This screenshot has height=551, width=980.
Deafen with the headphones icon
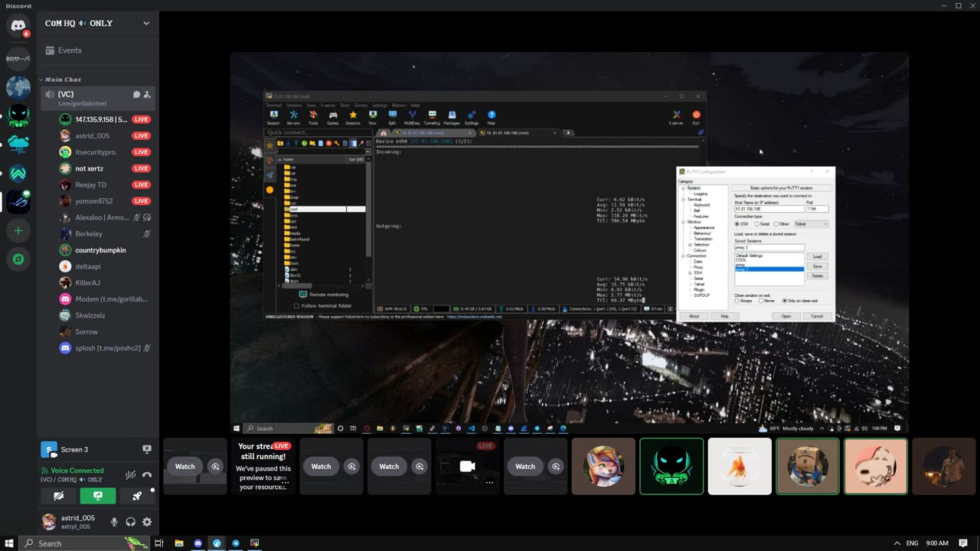(131, 522)
